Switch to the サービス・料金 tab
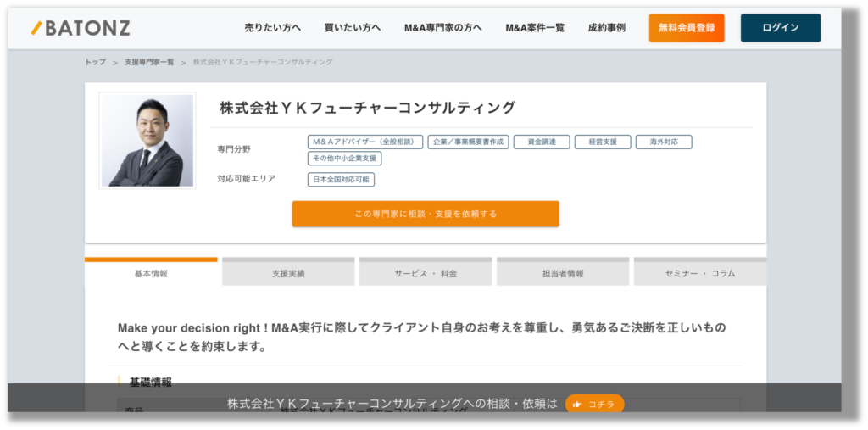This screenshot has height=430, width=868. coord(426,273)
